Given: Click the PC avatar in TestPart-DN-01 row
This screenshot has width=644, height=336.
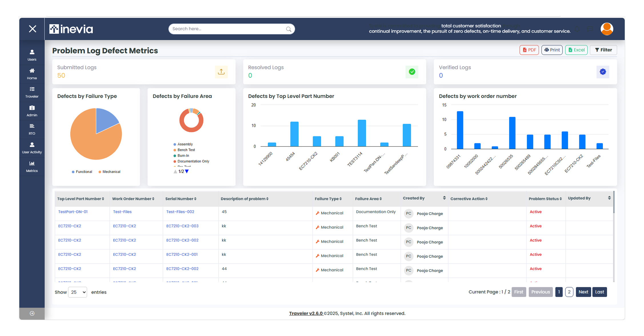Looking at the screenshot, I should click(409, 214).
